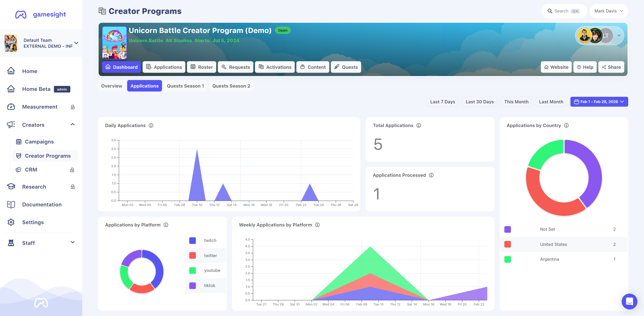Click the Total Applications info icon
The image size is (644, 316).
pos(419,125)
